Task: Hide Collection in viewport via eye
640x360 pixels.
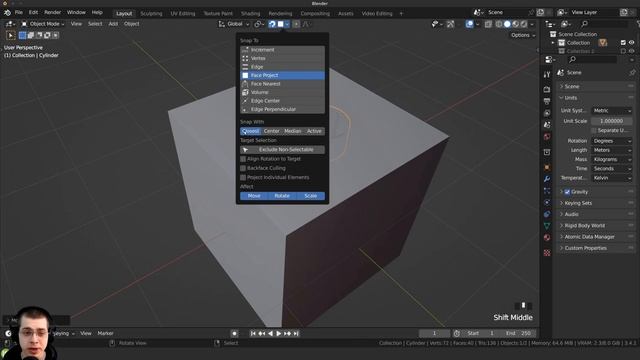Action: [x=631, y=42]
